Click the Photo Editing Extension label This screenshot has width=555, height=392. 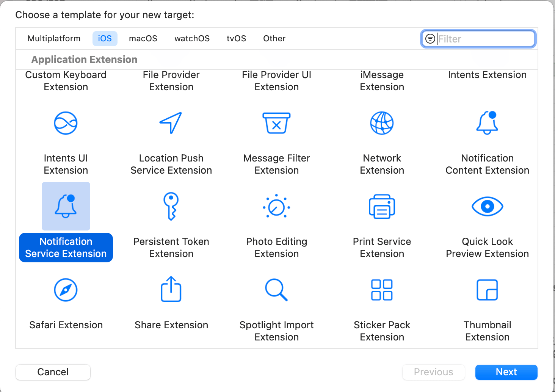pyautogui.click(x=277, y=248)
